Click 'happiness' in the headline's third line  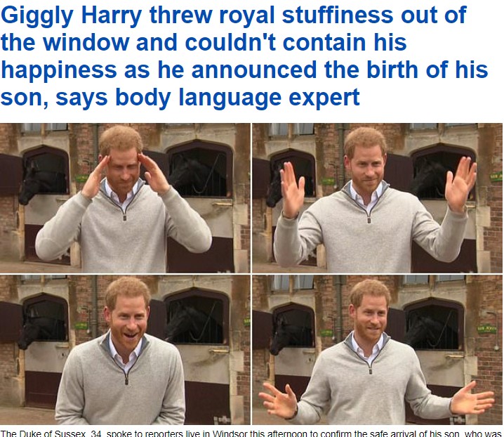[x=59, y=70]
